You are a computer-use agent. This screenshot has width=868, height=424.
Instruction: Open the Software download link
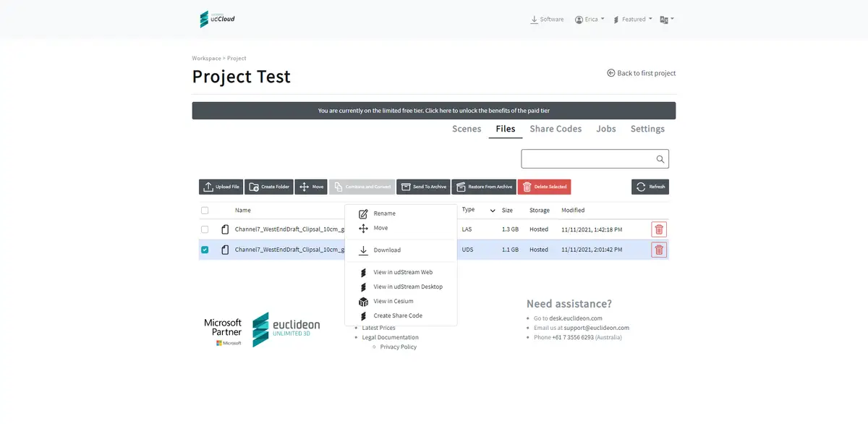[547, 20]
